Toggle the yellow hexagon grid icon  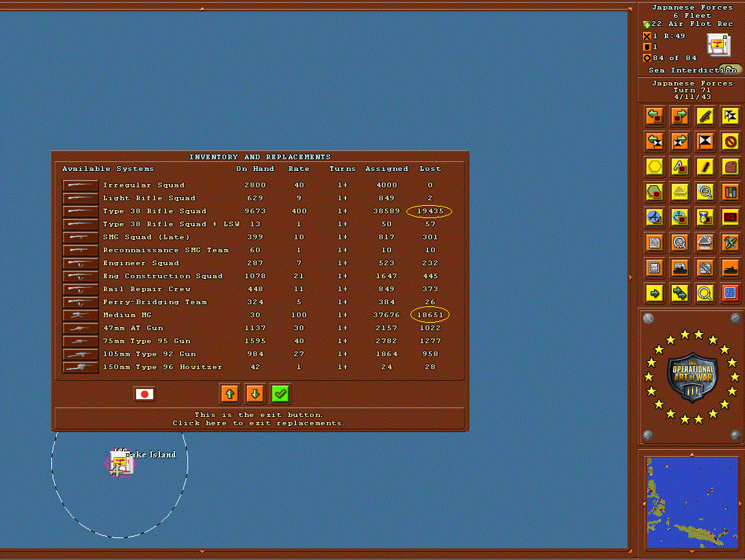pyautogui.click(x=655, y=167)
